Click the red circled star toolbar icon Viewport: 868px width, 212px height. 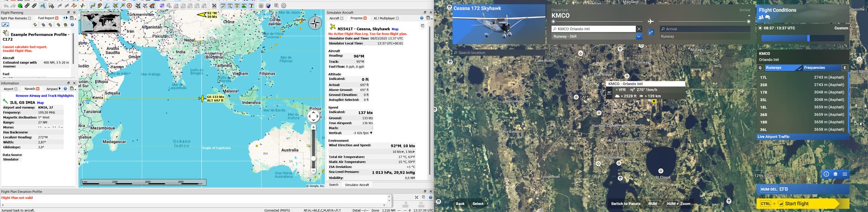129,6
